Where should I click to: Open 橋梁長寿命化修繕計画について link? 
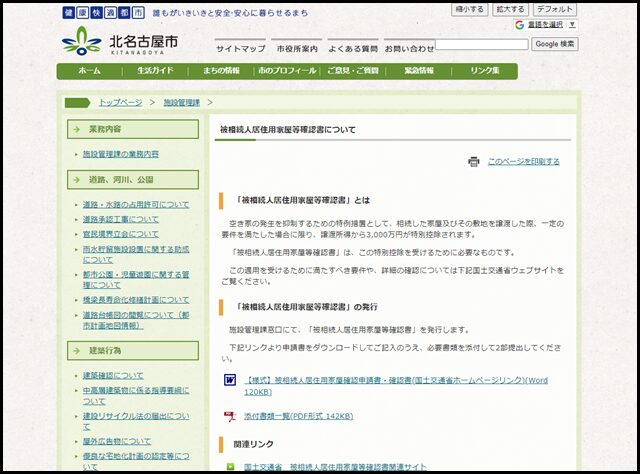pos(136,300)
